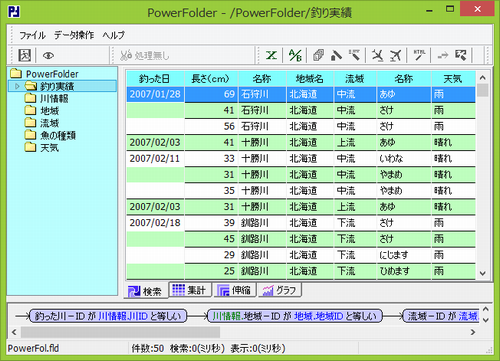Click the Excel export toolbar icon
Image resolution: width=500 pixels, height=361 pixels.
[271, 55]
